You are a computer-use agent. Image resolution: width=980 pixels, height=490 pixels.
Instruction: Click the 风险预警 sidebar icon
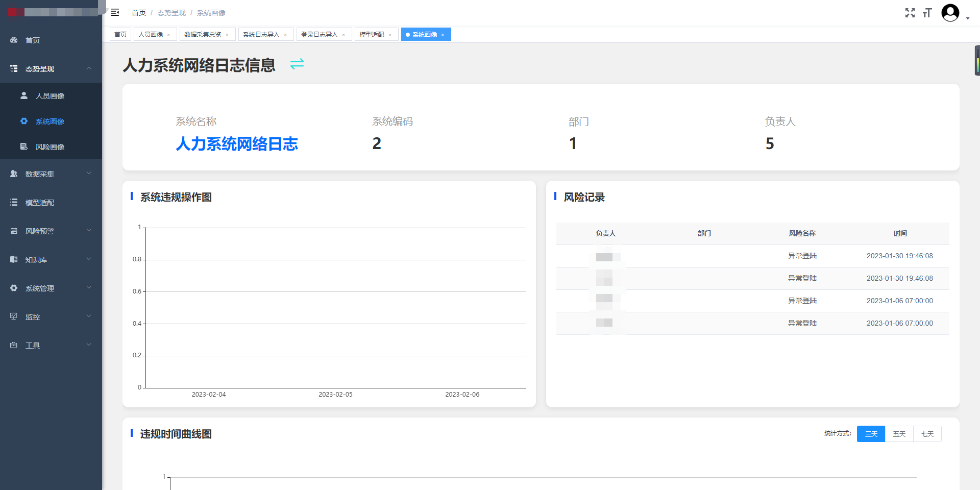(x=14, y=231)
